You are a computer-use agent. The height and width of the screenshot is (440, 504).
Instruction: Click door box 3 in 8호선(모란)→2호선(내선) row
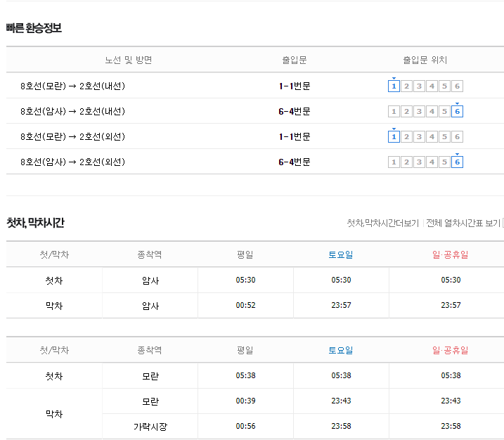[419, 86]
